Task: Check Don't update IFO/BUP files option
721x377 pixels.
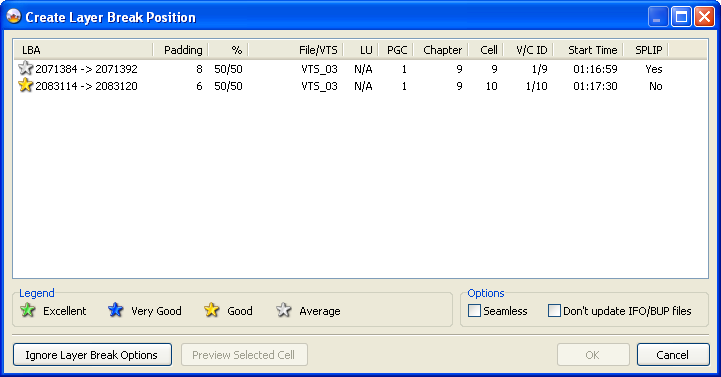Action: 555,311
